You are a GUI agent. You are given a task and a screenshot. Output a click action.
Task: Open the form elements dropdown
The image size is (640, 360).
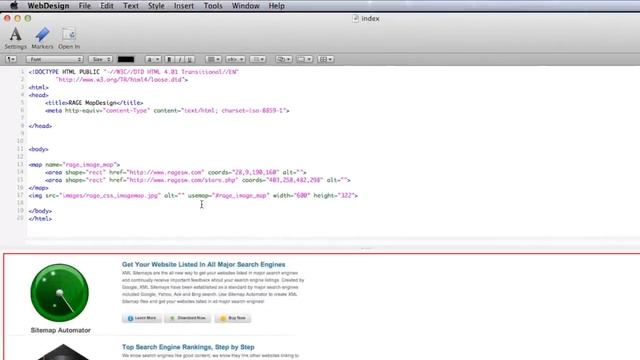304,60
